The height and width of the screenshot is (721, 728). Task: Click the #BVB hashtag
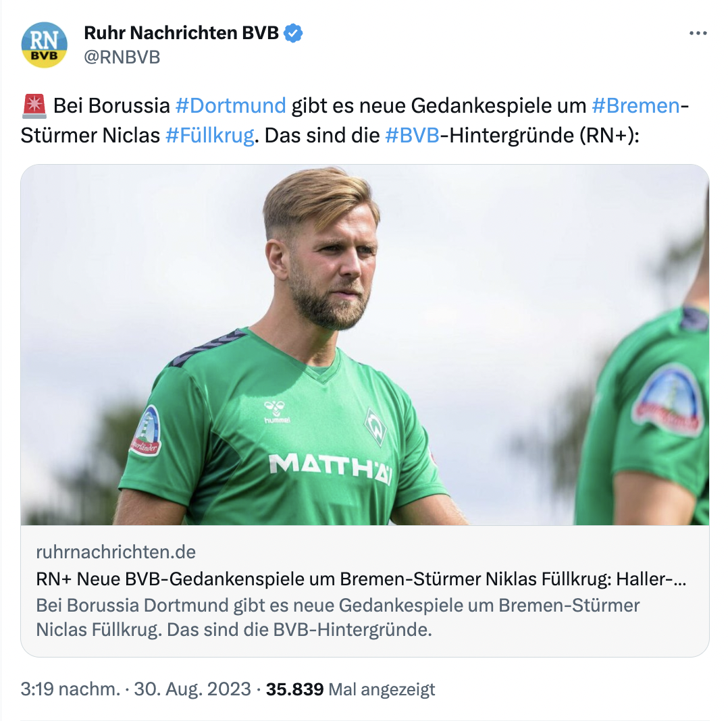point(411,136)
